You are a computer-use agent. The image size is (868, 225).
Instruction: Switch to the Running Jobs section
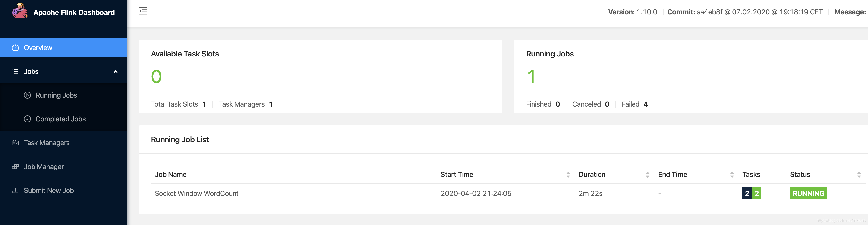click(56, 95)
